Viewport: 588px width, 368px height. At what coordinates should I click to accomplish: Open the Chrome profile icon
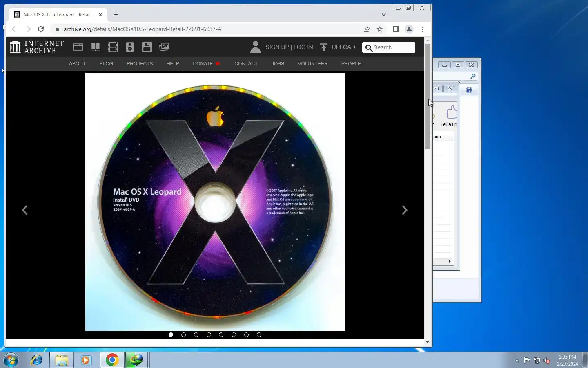409,29
